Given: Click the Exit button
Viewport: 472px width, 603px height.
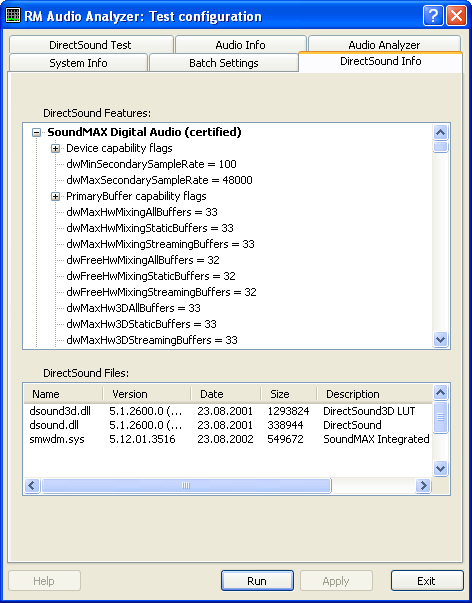Looking at the screenshot, I should coord(427,581).
